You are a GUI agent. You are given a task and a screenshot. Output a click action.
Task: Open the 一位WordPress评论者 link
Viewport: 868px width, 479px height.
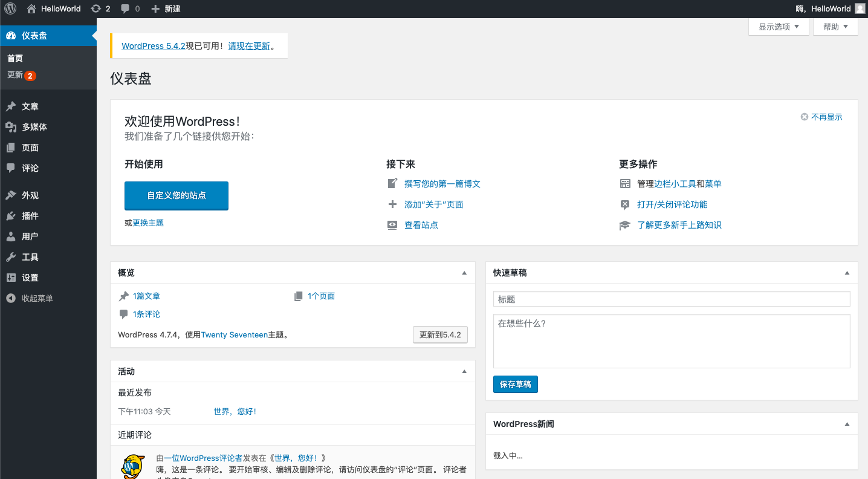tap(203, 458)
